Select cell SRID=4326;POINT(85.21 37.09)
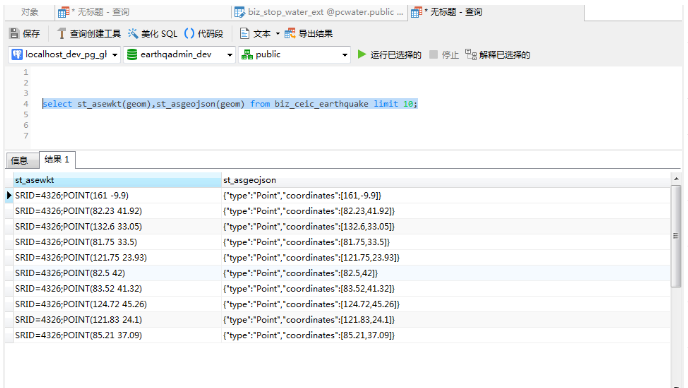 pos(118,335)
